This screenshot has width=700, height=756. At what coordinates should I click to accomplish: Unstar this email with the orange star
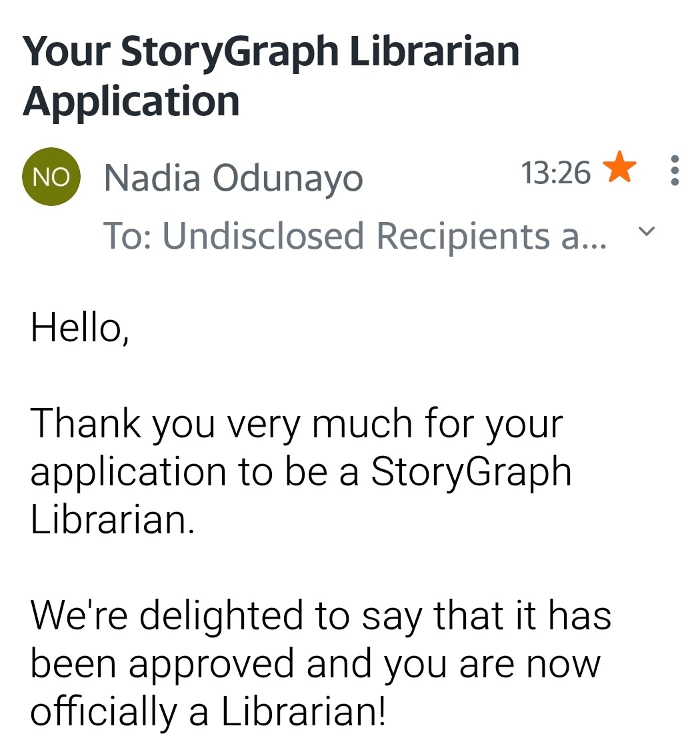tap(620, 169)
